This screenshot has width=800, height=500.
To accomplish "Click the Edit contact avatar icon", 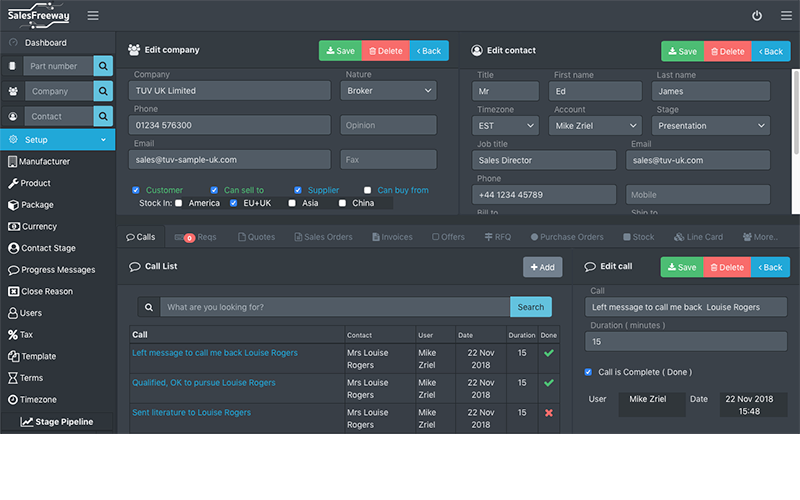I will pyautogui.click(x=477, y=51).
